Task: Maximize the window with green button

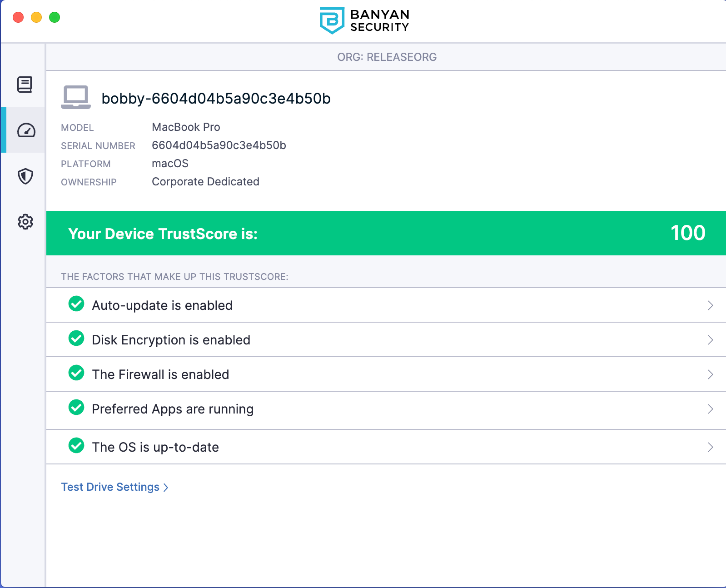Action: (55, 17)
